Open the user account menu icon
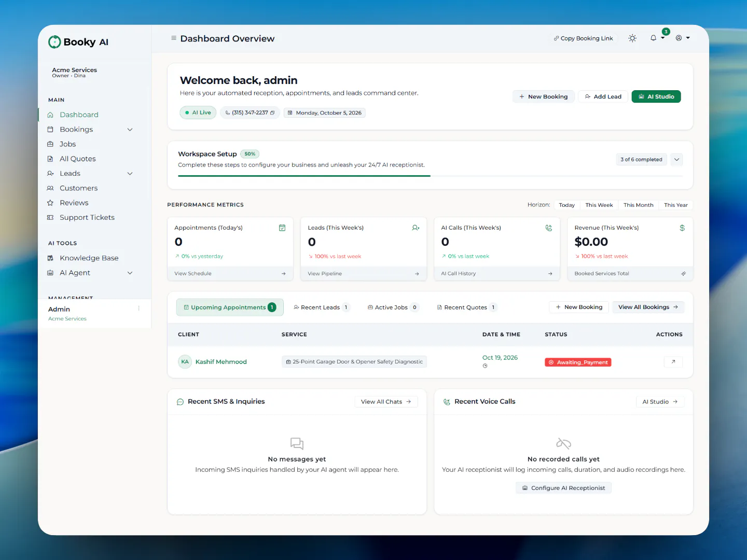 (x=679, y=38)
